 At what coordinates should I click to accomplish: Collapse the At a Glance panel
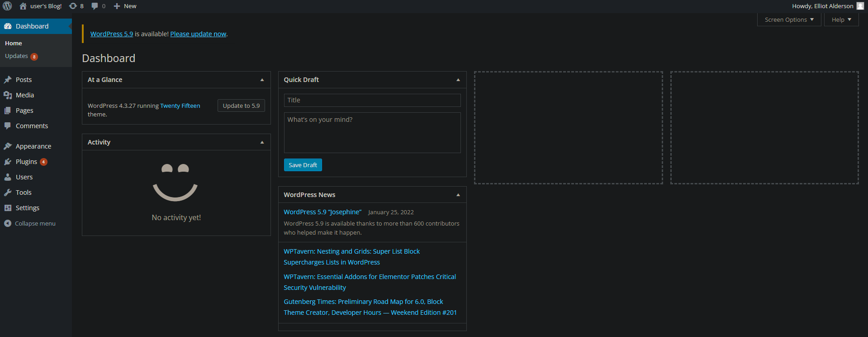click(262, 80)
